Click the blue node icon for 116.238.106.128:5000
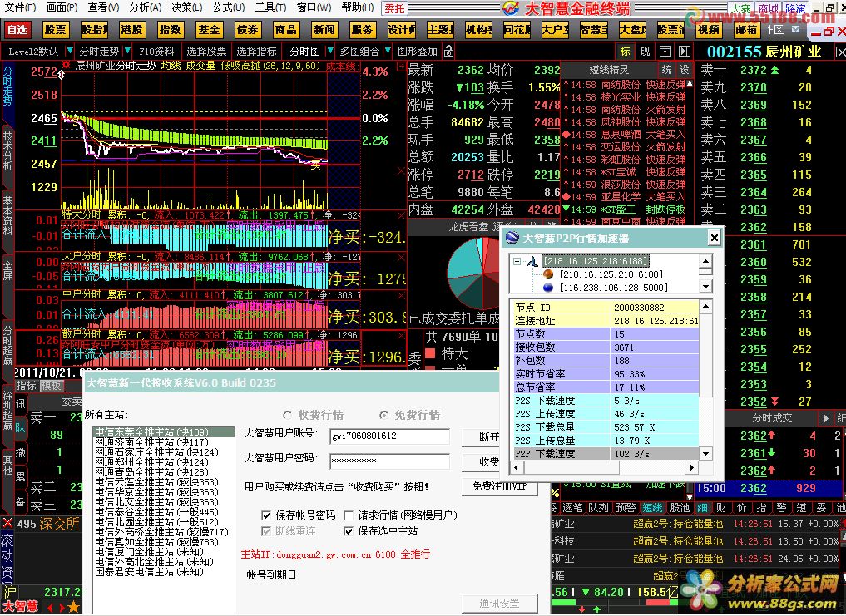This screenshot has width=846, height=616. click(548, 288)
